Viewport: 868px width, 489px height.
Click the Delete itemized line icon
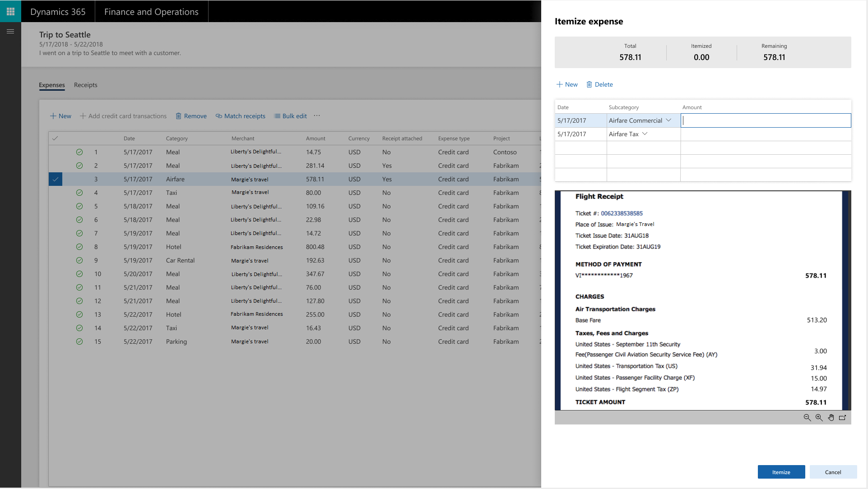coord(589,84)
